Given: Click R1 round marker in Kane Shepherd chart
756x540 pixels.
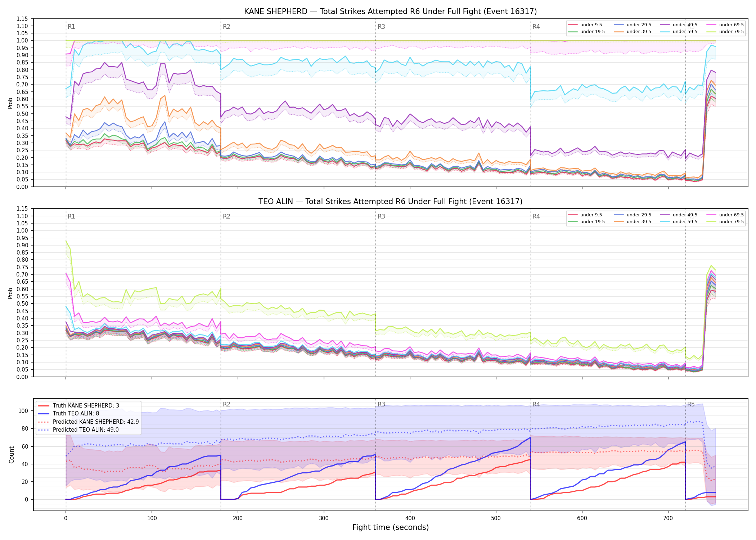Looking at the screenshot, I should 71,27.
